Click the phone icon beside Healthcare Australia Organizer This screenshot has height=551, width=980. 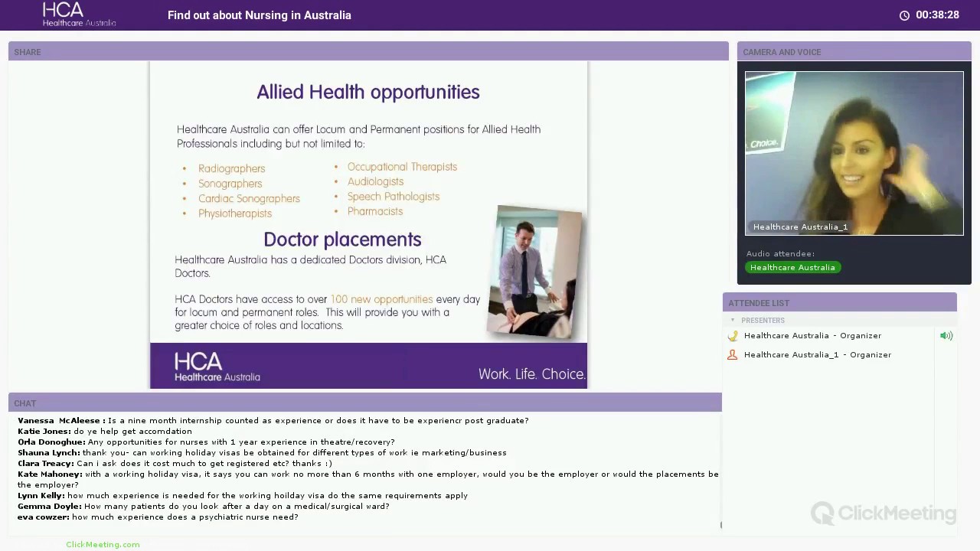click(733, 336)
